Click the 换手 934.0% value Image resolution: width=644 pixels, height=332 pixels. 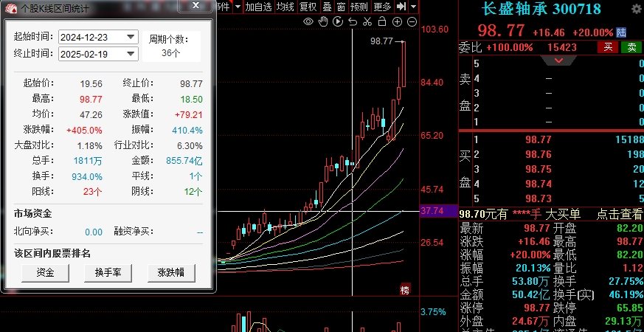click(x=87, y=176)
